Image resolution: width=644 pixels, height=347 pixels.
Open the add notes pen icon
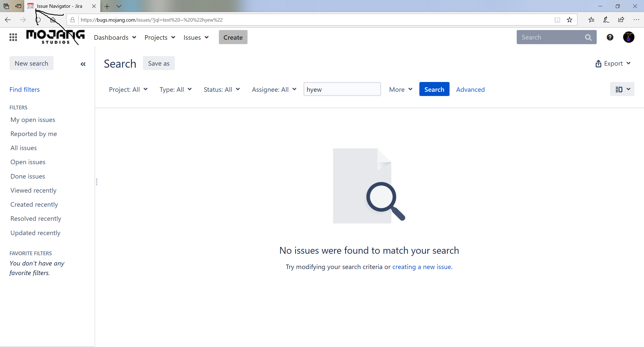tap(606, 20)
